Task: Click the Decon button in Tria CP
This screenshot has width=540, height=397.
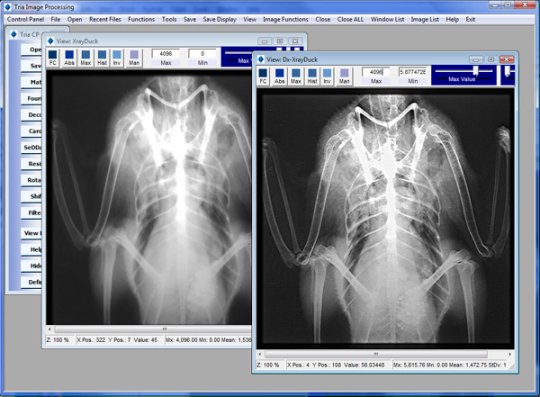Action: [x=31, y=115]
